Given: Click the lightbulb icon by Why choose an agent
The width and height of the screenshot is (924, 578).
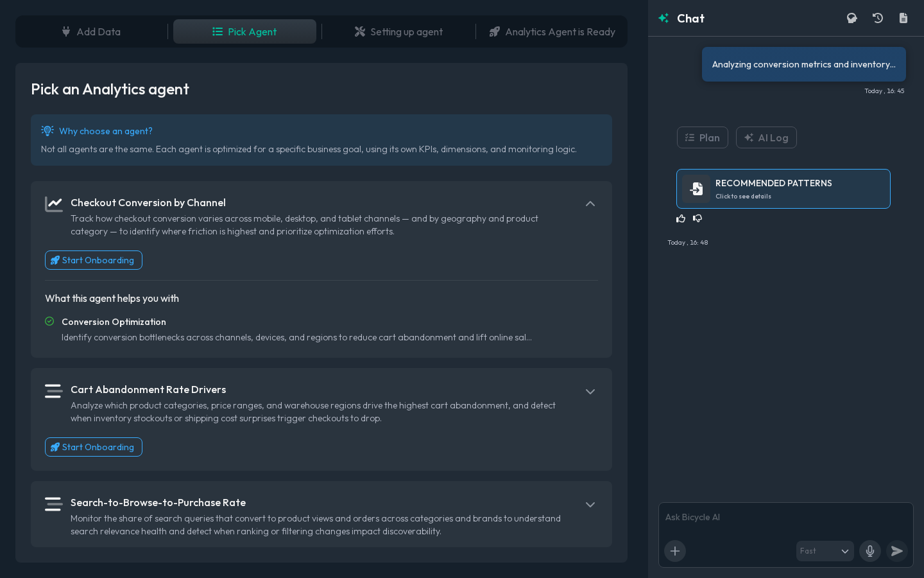Looking at the screenshot, I should coord(47,130).
